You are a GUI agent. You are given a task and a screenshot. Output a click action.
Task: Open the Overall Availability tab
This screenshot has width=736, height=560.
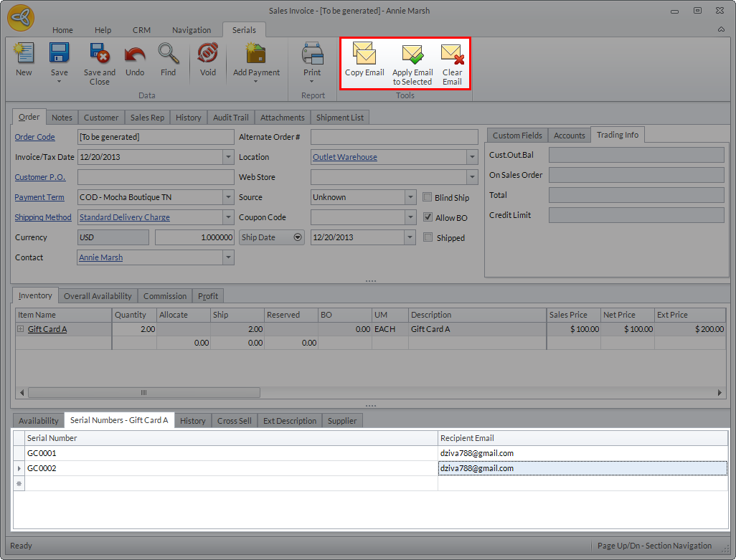98,295
